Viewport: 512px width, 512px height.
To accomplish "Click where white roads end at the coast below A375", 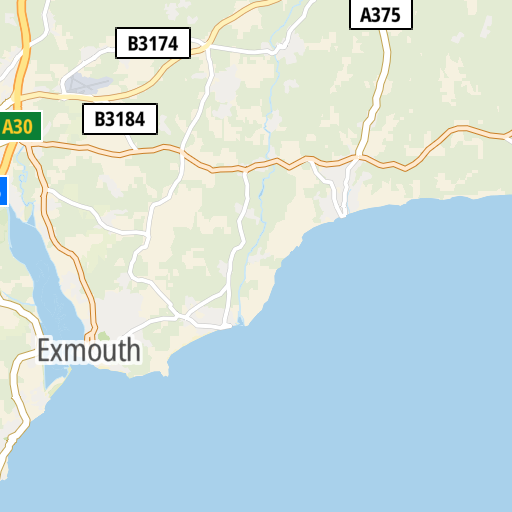I will click(343, 214).
